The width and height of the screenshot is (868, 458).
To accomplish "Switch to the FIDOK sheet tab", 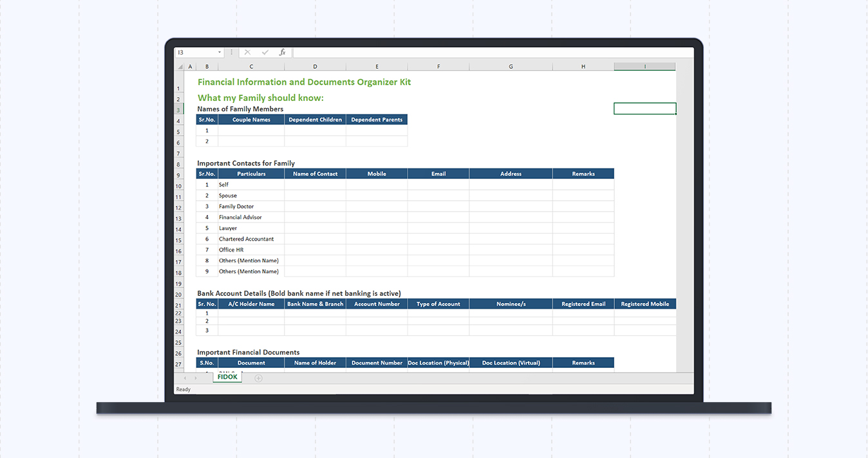I will [x=227, y=377].
